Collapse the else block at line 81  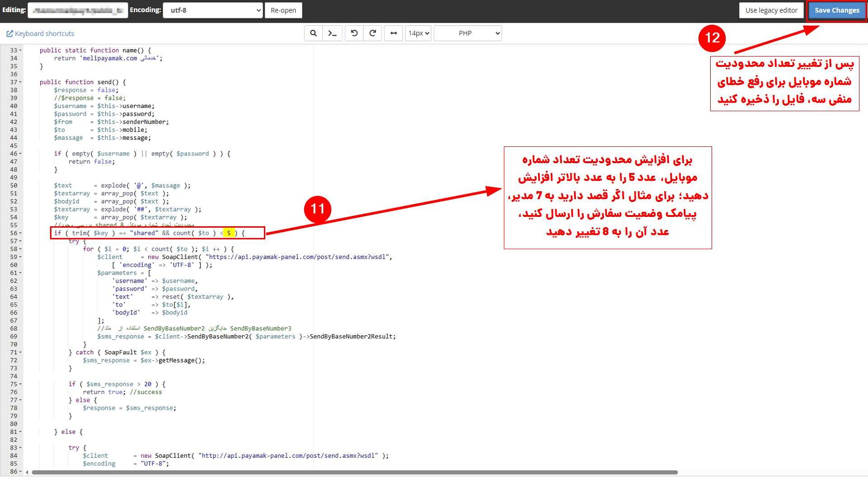21,432
